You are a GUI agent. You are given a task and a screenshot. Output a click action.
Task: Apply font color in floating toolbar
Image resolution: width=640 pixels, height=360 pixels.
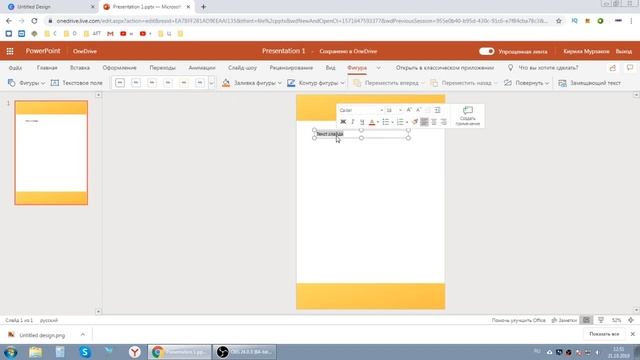(372, 122)
